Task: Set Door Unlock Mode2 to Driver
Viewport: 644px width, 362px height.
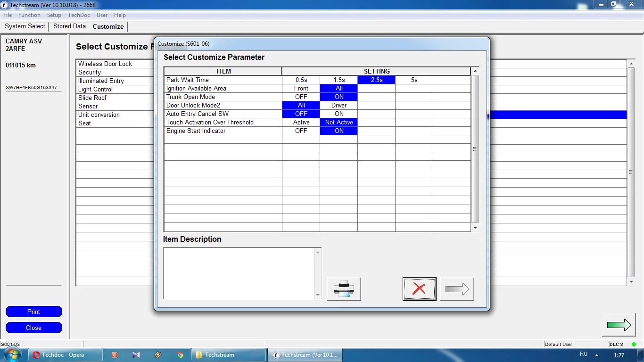Action: (339, 106)
